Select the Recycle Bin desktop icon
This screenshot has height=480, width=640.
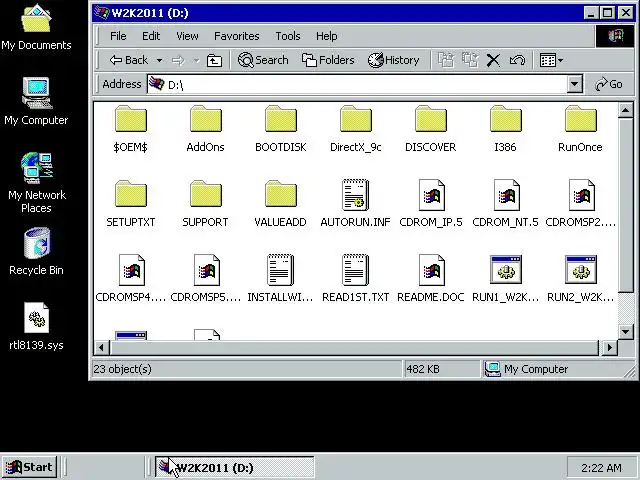(36, 251)
